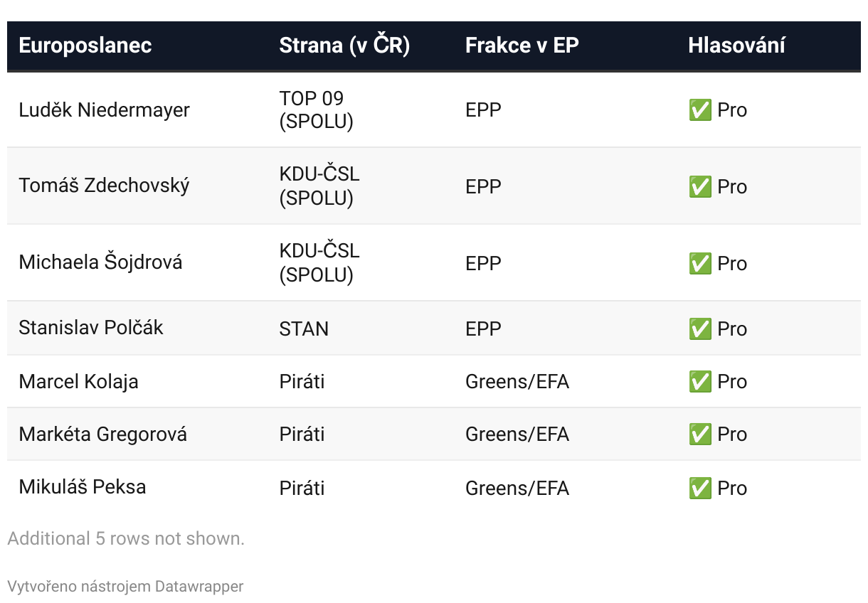Select the TOP 09 (SPOLU) party cell
Screen dimensions: 868x603
[317, 110]
